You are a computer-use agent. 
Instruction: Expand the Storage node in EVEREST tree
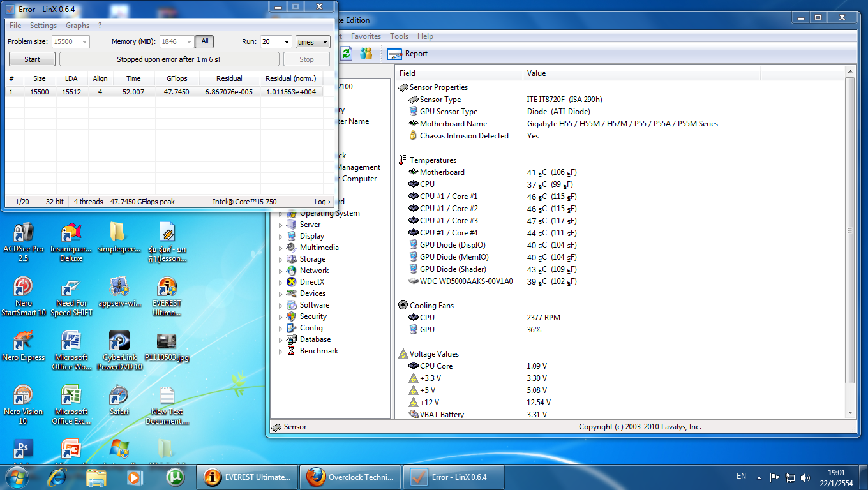(x=280, y=260)
